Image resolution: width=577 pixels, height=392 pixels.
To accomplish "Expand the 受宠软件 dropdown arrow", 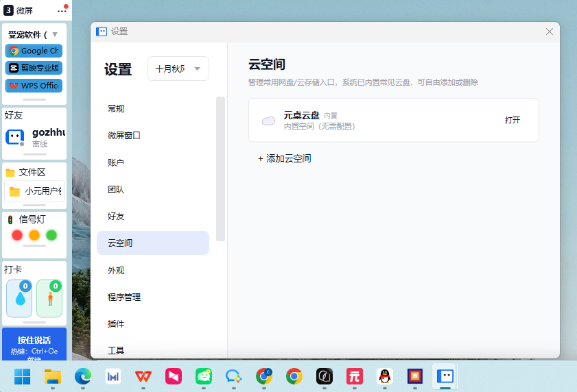I will tap(55, 34).
